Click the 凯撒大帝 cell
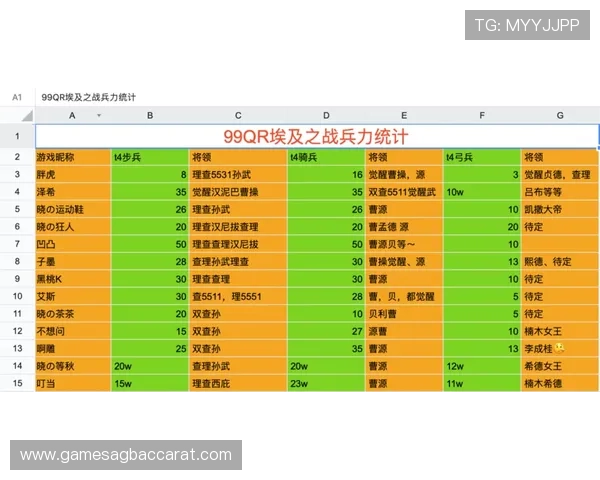 click(x=560, y=209)
